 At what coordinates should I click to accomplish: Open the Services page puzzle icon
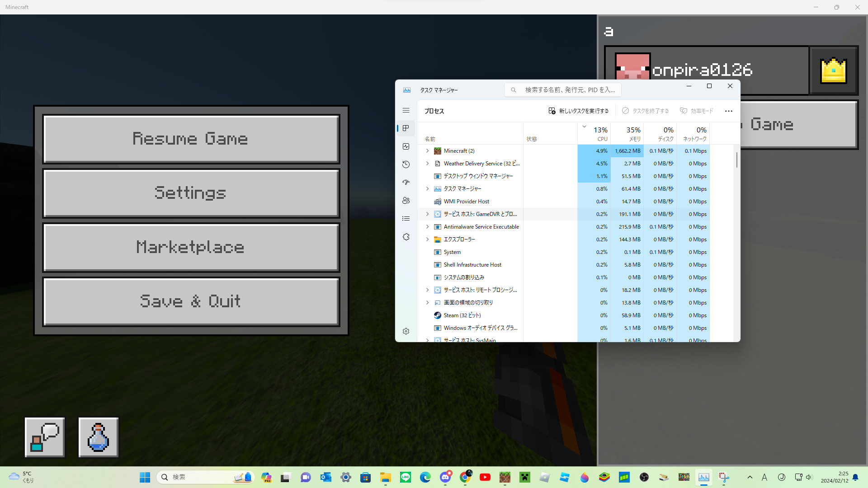point(406,237)
